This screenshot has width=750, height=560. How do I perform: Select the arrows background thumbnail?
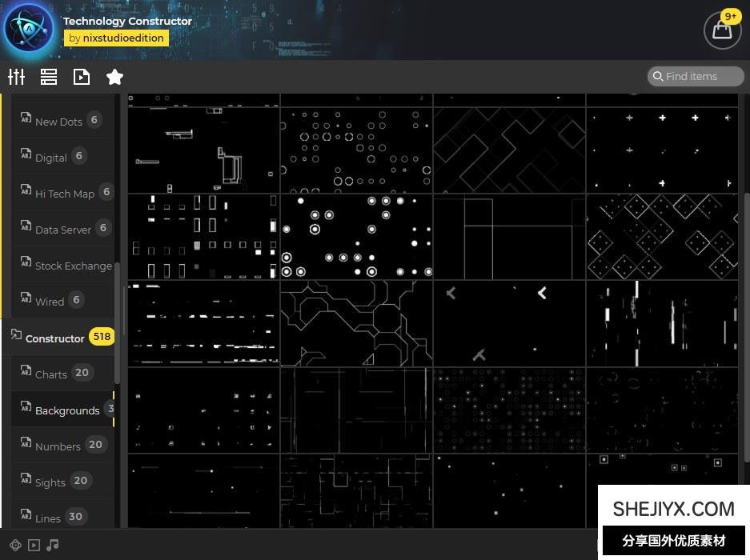pyautogui.click(x=509, y=323)
